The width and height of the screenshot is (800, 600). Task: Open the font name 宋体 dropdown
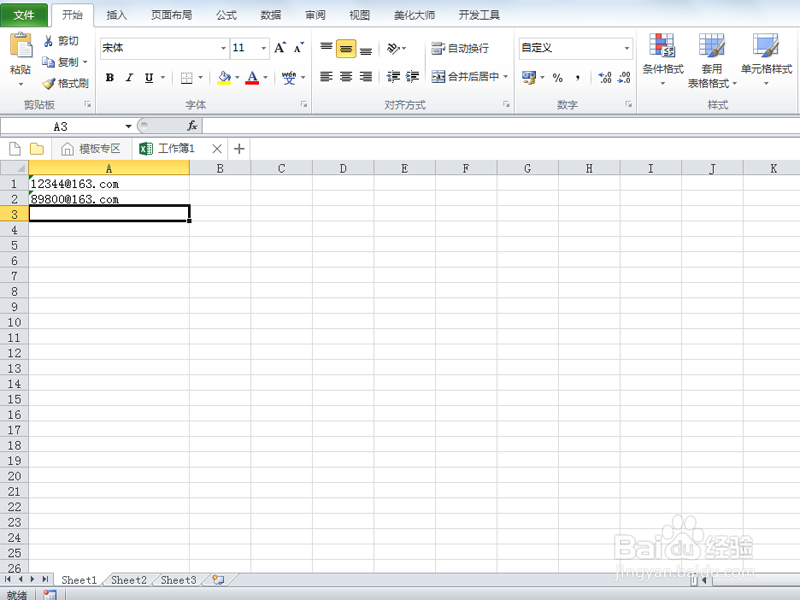223,48
